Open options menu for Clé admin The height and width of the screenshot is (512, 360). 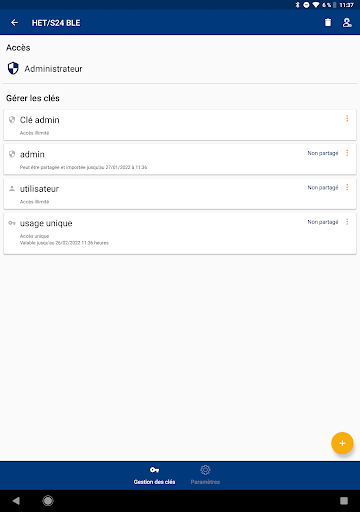coord(347,119)
